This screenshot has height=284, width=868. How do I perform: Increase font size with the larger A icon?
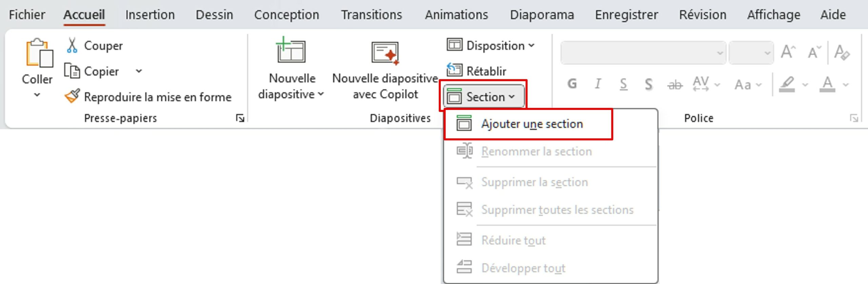click(x=787, y=53)
